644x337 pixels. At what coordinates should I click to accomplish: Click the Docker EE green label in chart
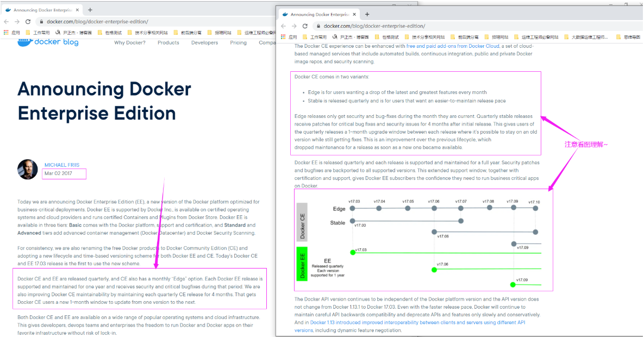coord(302,264)
